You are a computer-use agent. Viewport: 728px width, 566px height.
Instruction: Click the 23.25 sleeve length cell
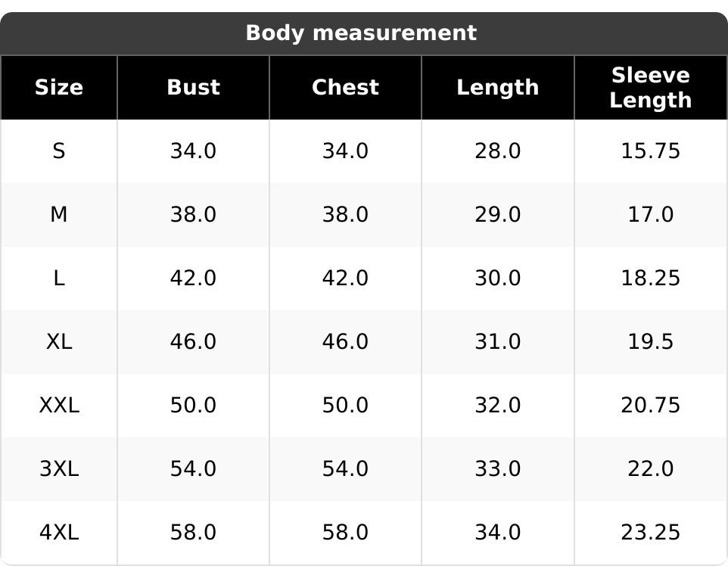click(x=650, y=533)
